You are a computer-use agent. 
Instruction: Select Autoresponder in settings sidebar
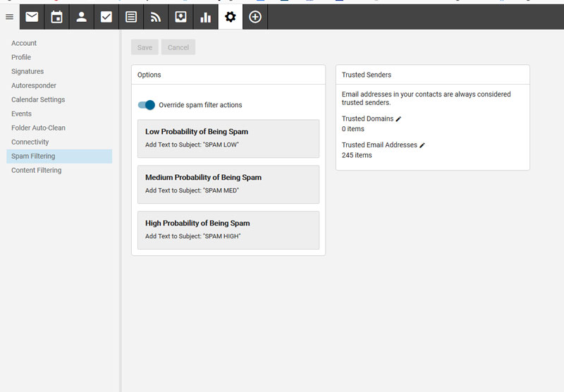pyautogui.click(x=34, y=85)
